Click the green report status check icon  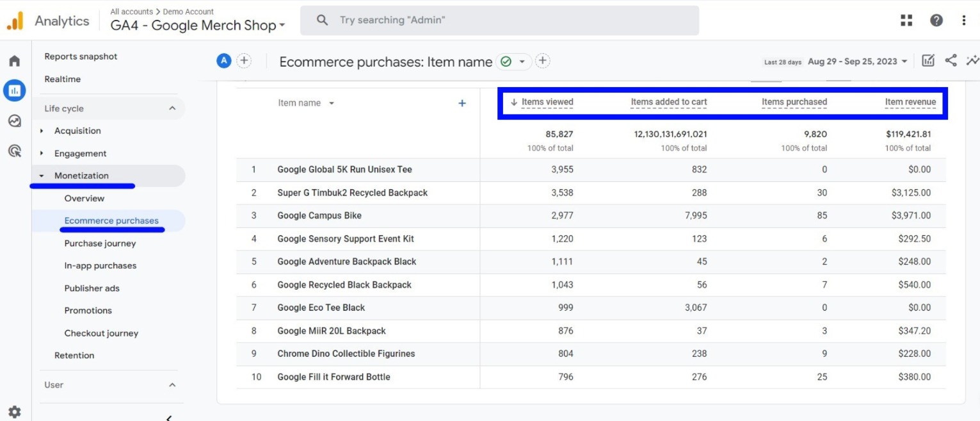[x=506, y=62]
